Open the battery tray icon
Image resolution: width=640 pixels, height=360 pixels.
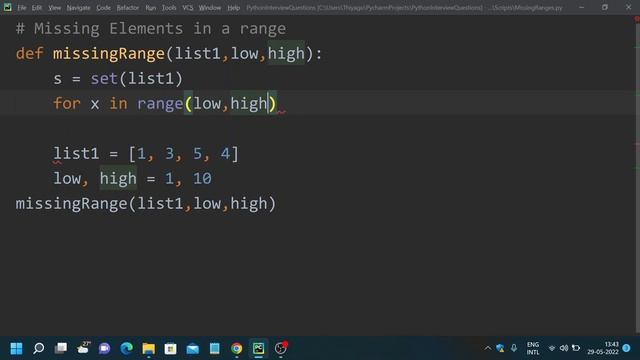point(576,348)
